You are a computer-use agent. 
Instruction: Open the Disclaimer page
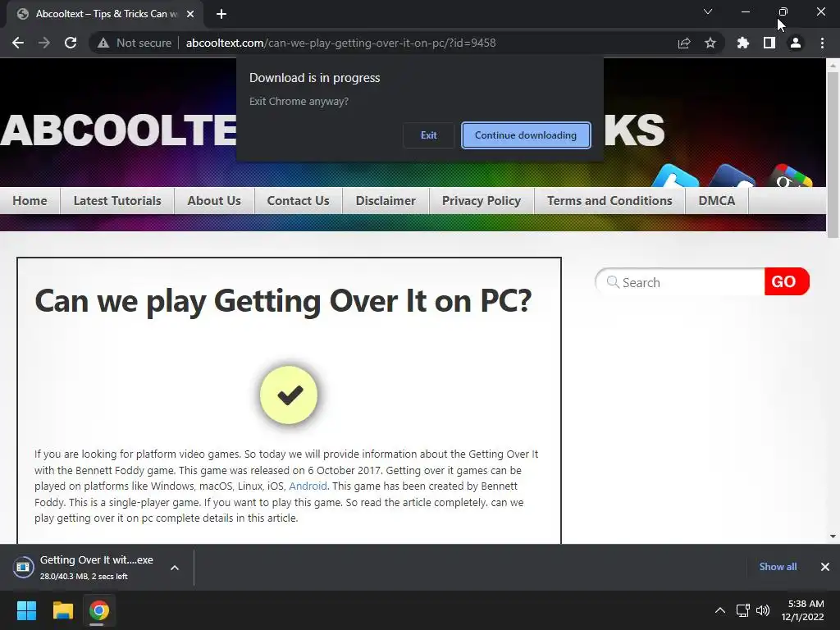(x=386, y=201)
